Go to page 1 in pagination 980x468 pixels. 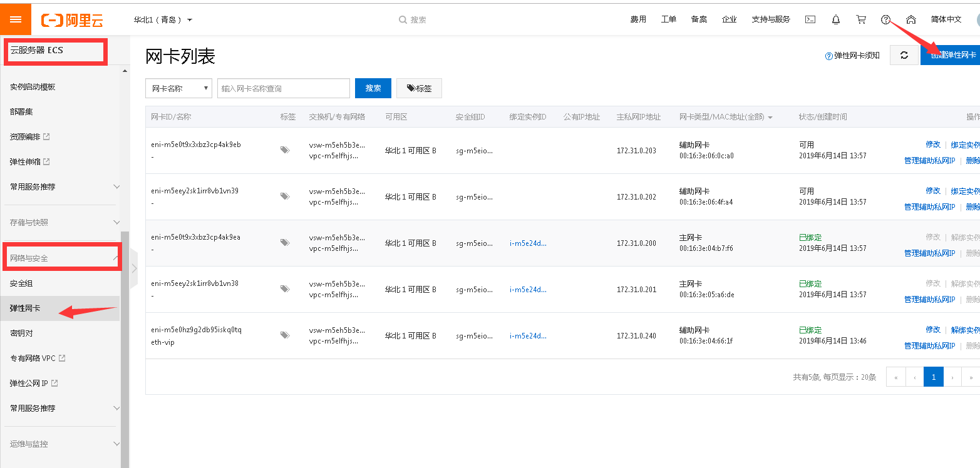coord(934,377)
